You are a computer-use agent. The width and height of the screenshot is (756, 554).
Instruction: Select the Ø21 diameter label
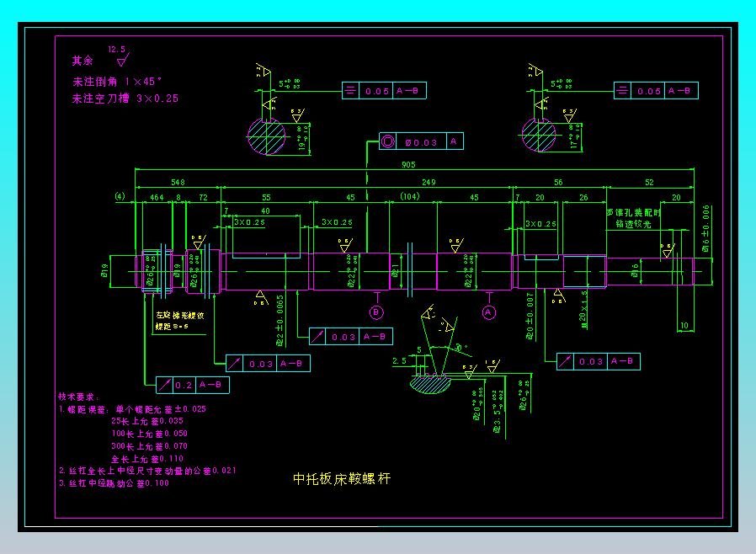click(396, 271)
